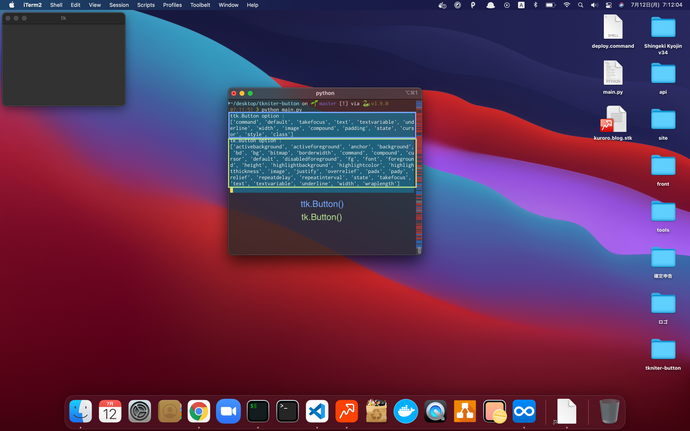690x431 pixels.
Task: Select the kuroro.blog.stk file on desktop
Action: click(x=613, y=123)
